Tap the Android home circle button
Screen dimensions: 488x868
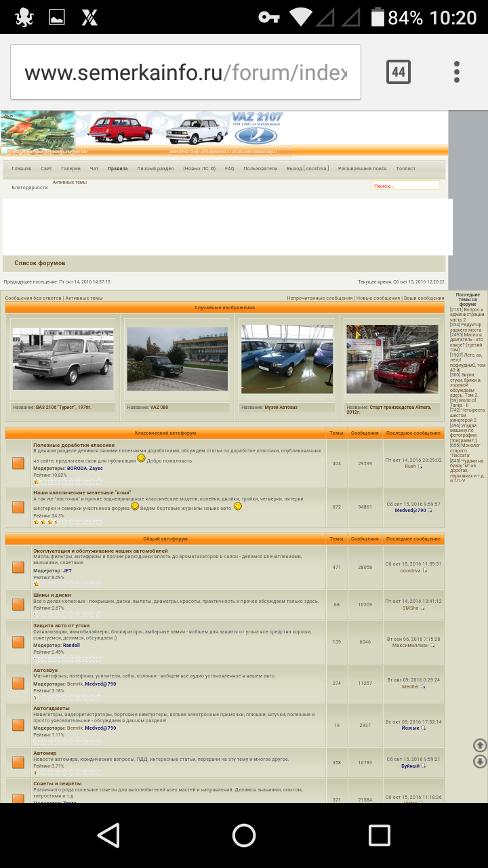244,835
